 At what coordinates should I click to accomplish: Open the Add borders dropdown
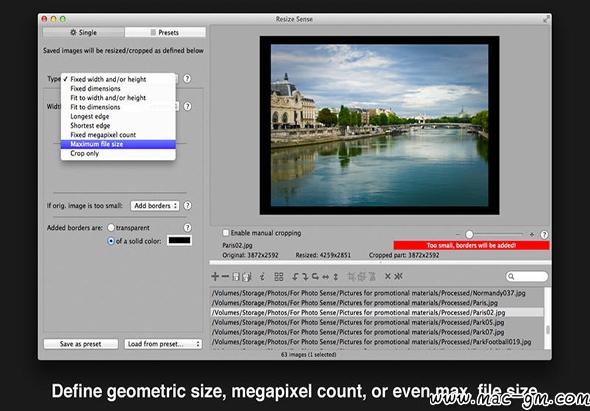[x=155, y=206]
